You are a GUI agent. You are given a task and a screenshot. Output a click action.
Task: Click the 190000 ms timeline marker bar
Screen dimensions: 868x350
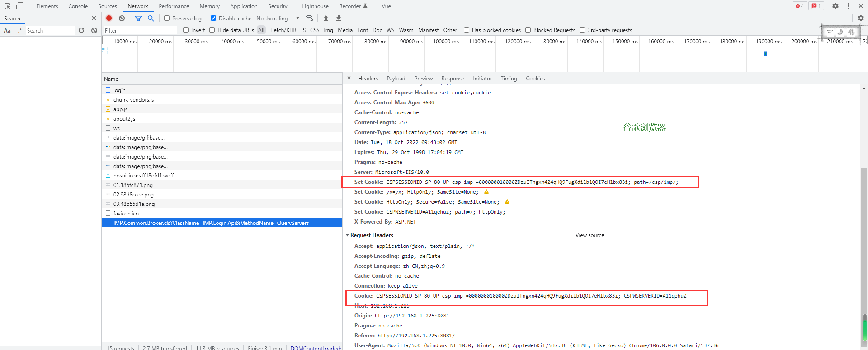click(765, 54)
